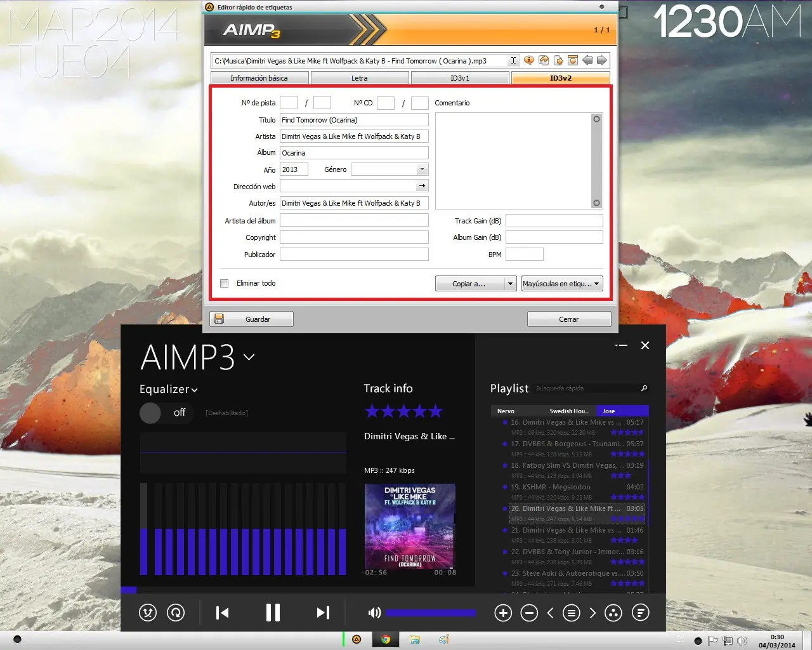Pause the current track

tap(273, 613)
